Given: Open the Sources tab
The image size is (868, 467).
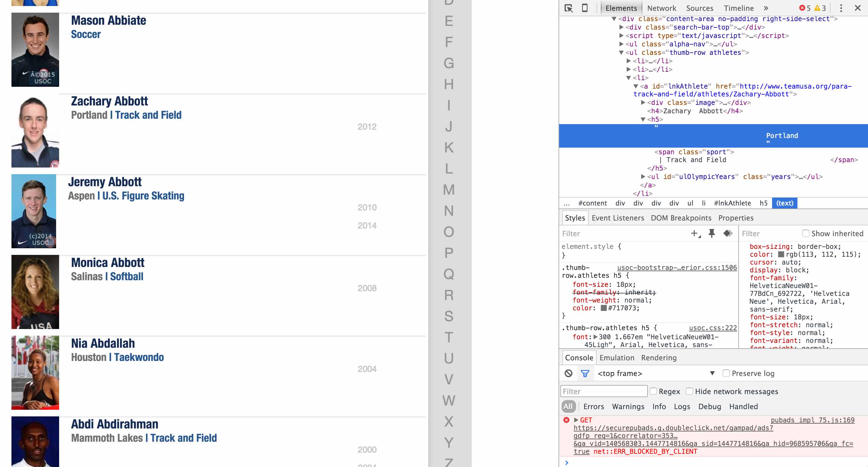Looking at the screenshot, I should tap(699, 8).
